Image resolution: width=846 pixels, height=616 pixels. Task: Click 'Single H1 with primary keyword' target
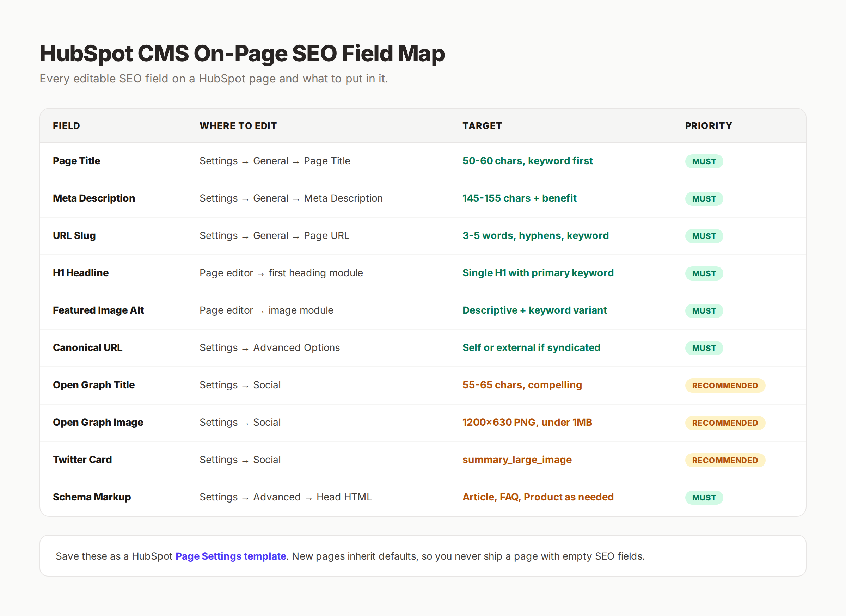click(538, 273)
